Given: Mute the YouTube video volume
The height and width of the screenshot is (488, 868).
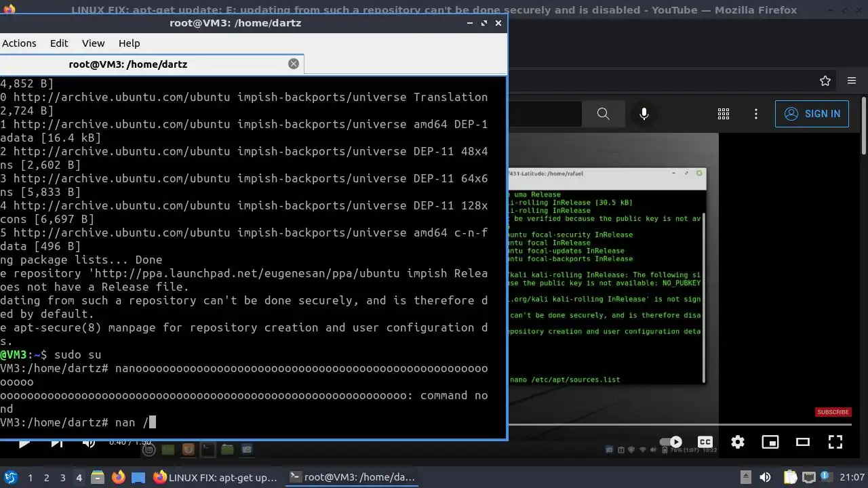Looking at the screenshot, I should (x=89, y=443).
